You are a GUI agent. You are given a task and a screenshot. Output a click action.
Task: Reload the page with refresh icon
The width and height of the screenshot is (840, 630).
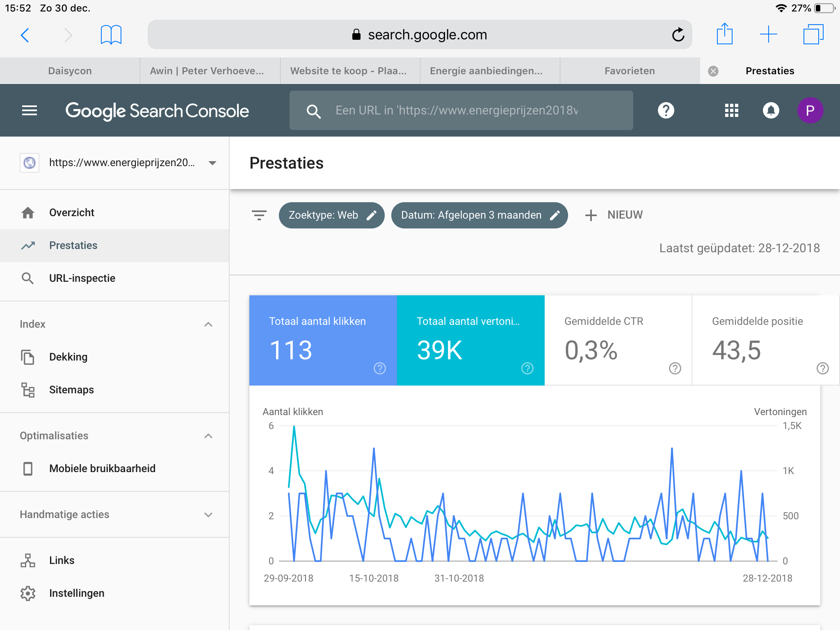click(x=678, y=34)
